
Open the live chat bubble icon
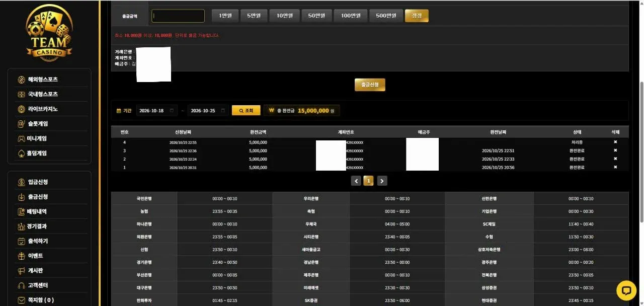point(626,290)
